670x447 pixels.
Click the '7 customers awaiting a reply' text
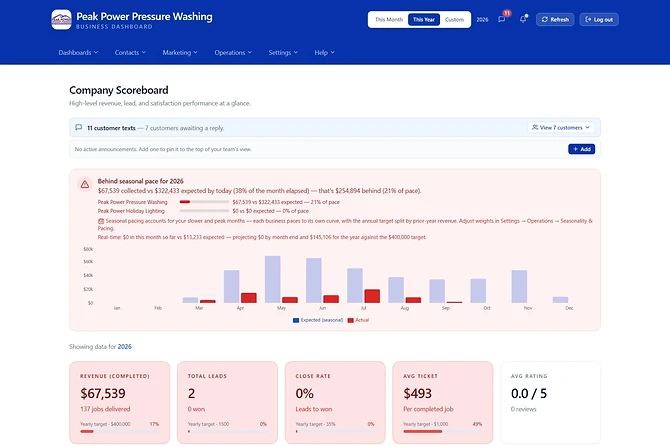(184, 128)
